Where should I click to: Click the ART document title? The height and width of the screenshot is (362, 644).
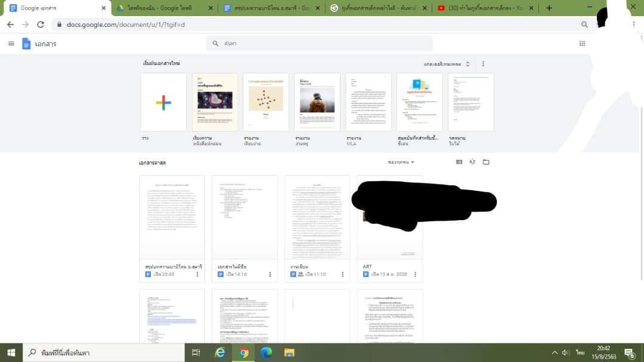pyautogui.click(x=367, y=267)
